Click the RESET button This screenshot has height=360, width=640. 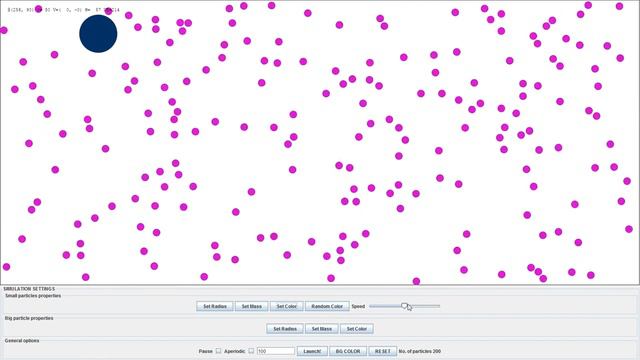(x=382, y=351)
